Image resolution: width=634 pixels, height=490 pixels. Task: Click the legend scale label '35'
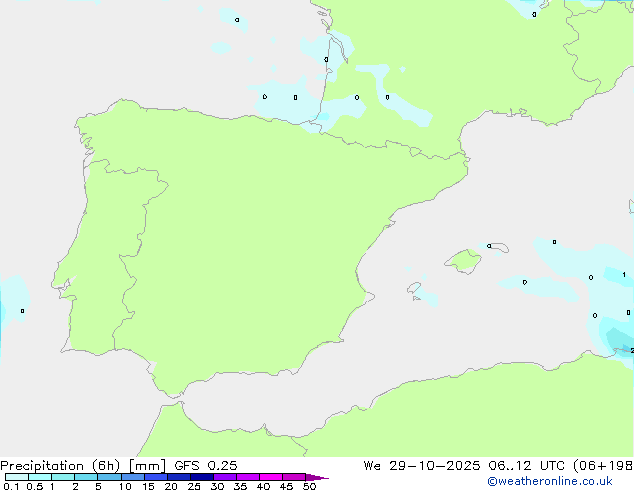pyautogui.click(x=240, y=486)
